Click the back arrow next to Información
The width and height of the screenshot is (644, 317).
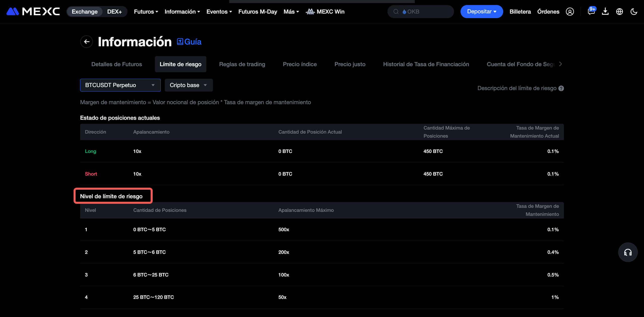click(87, 42)
